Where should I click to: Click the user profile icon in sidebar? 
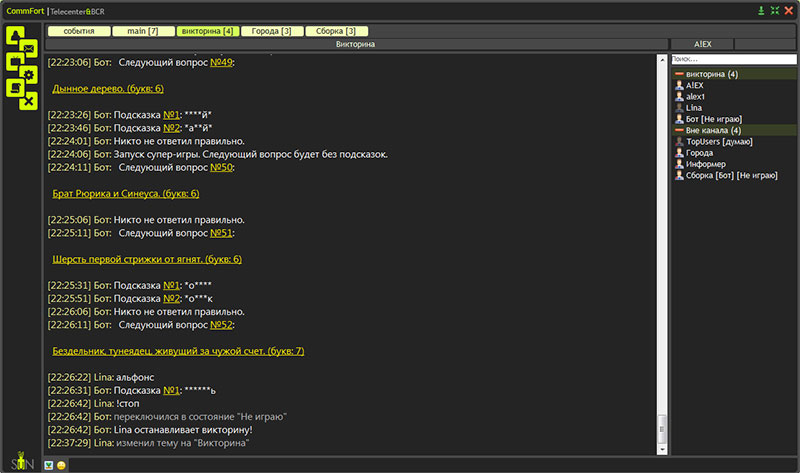coord(15,35)
